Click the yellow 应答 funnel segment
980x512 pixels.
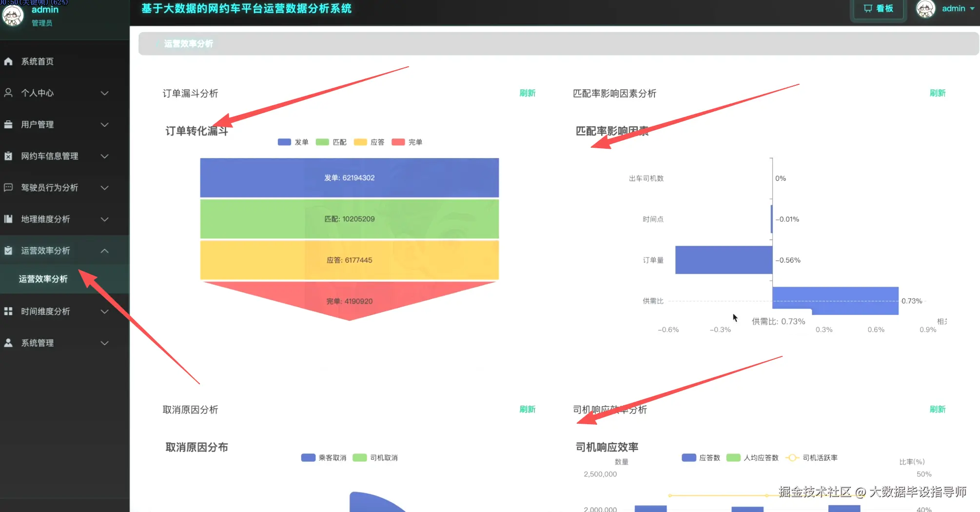pyautogui.click(x=350, y=260)
